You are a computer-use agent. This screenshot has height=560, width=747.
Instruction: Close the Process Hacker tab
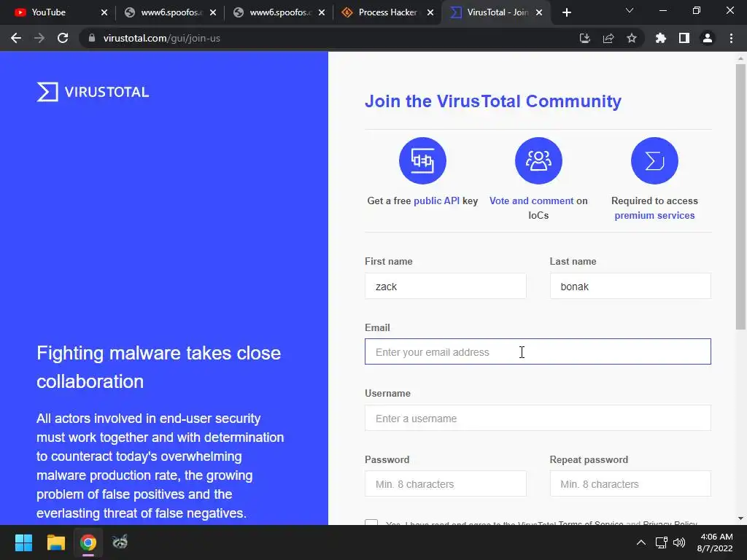tap(430, 12)
